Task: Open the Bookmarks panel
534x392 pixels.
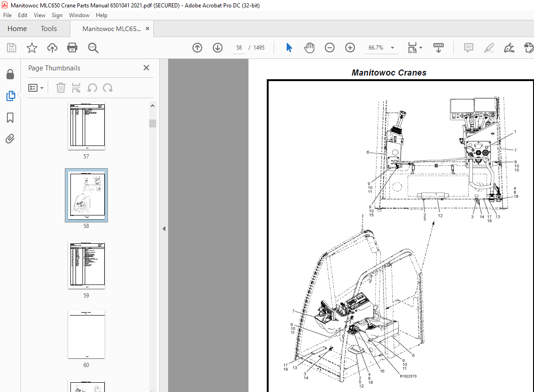Action: 10,118
